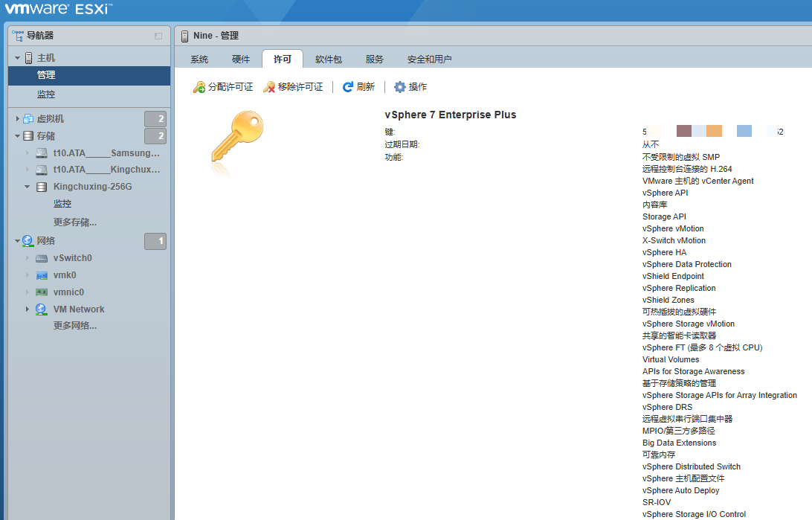Image resolution: width=812 pixels, height=520 pixels.
Task: Click the Remove license icon
Action: point(269,87)
